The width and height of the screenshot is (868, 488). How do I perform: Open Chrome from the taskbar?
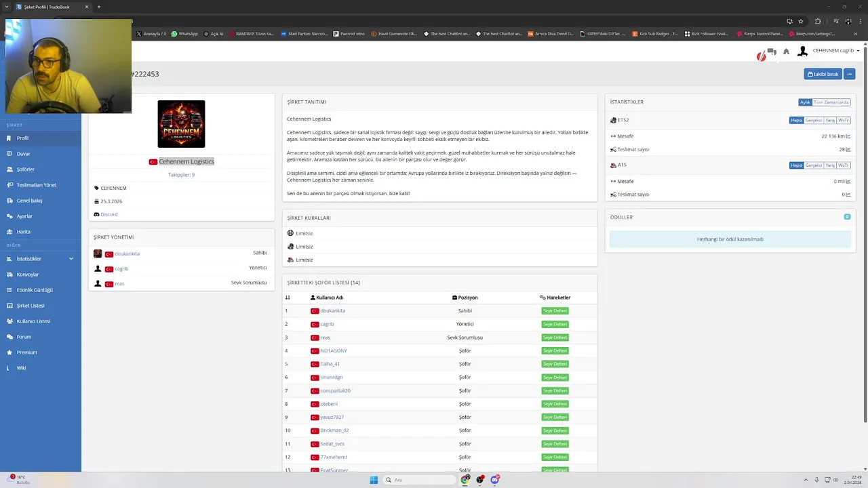coord(465,480)
